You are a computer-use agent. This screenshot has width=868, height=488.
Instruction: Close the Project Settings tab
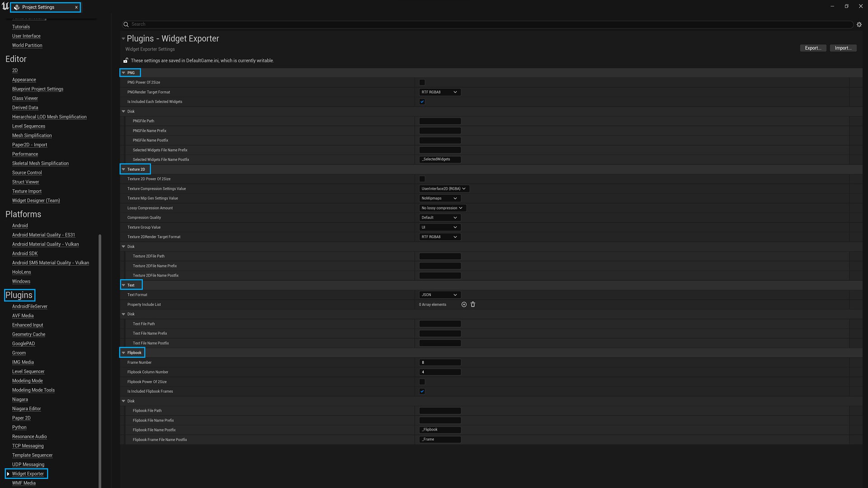pyautogui.click(x=76, y=7)
